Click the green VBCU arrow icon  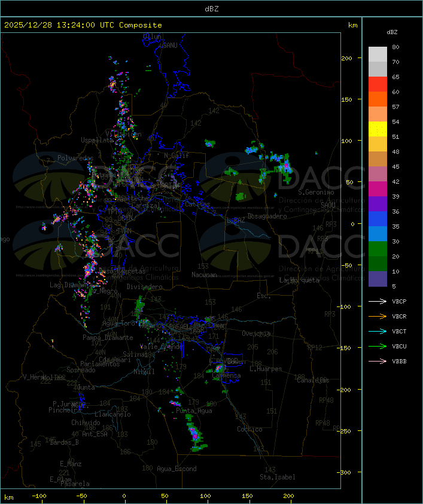(x=378, y=346)
